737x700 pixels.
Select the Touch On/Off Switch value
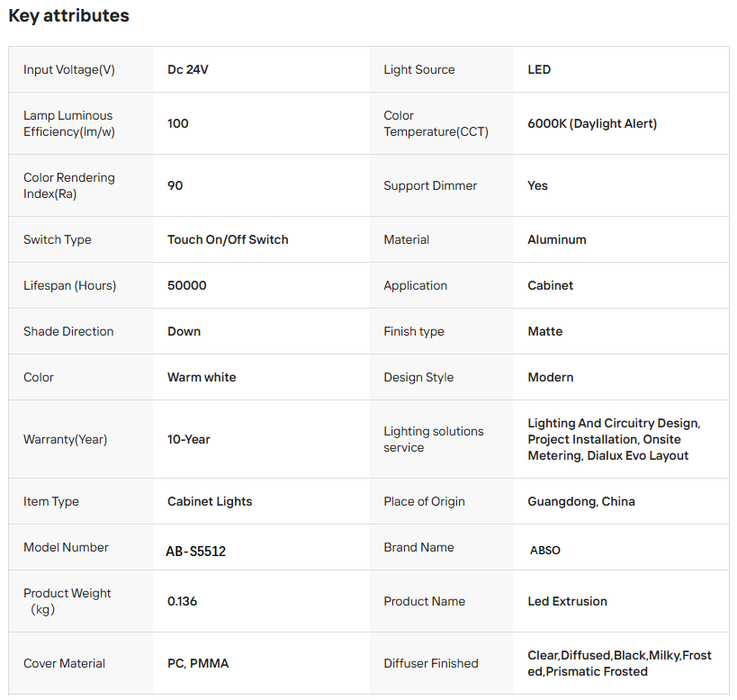228,239
